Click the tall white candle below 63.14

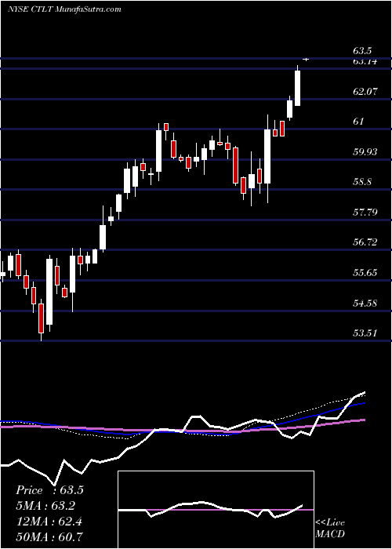coord(297,86)
